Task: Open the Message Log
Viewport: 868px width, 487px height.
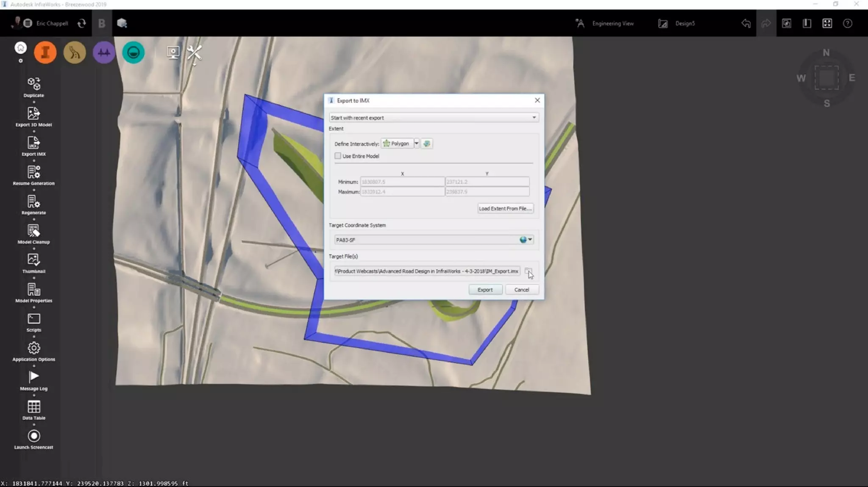Action: pos(33,377)
